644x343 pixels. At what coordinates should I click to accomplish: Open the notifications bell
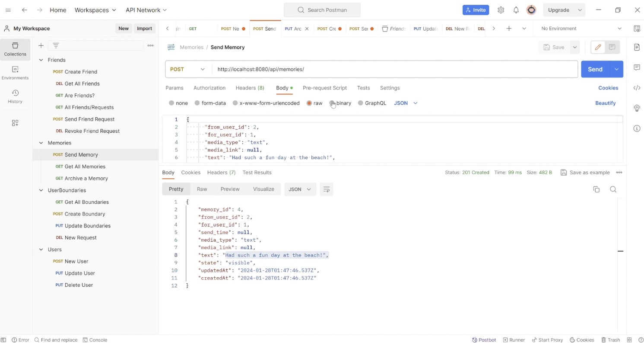[x=516, y=10]
